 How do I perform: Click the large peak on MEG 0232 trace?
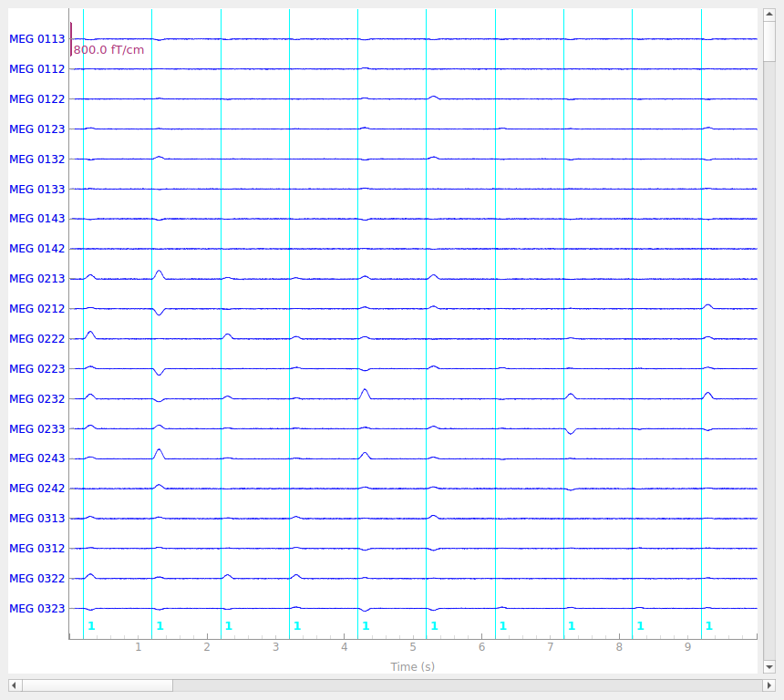tap(365, 392)
